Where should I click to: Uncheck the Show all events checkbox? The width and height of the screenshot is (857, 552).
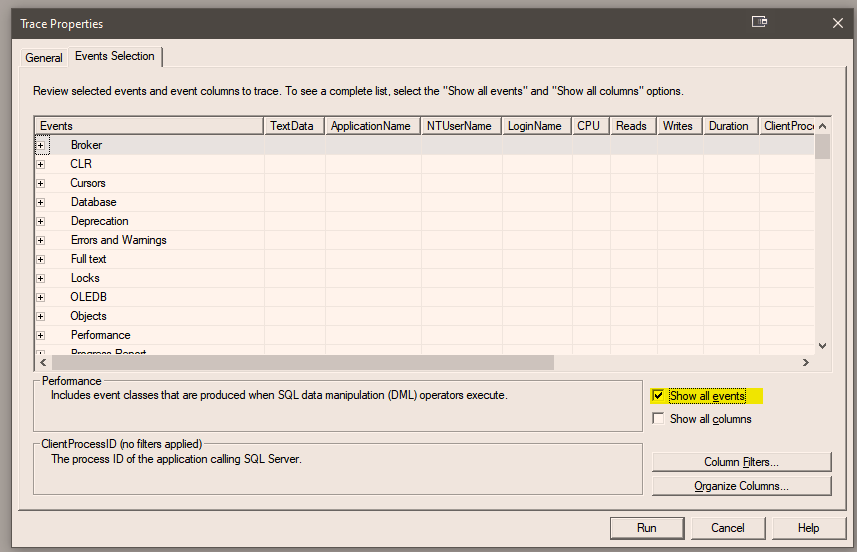(x=658, y=395)
